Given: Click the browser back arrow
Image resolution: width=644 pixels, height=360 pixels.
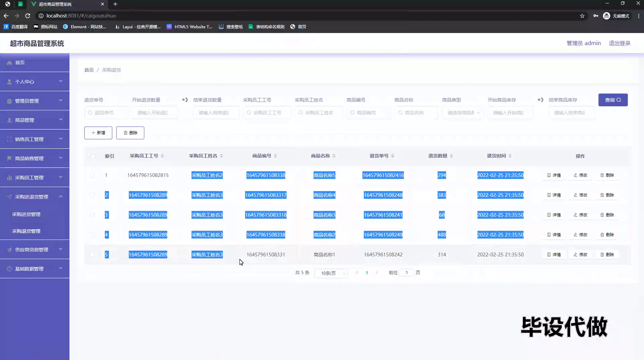Looking at the screenshot, I should coord(6,16).
